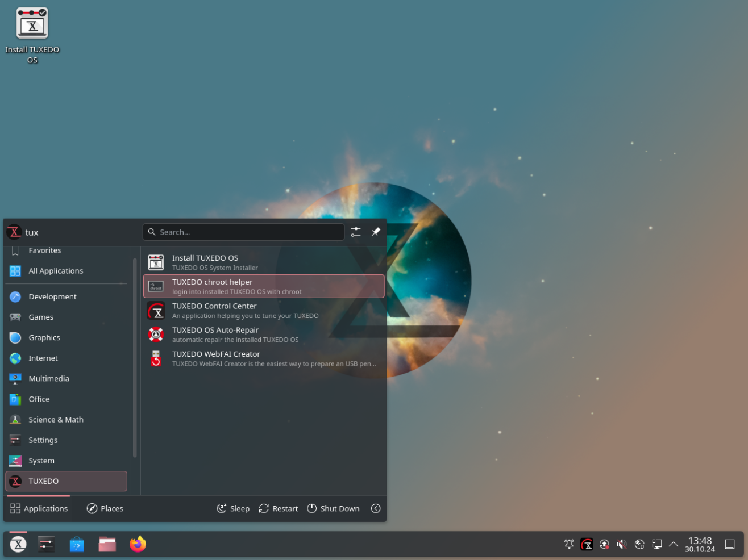
Task: Open the Graphics category
Action: 67,337
